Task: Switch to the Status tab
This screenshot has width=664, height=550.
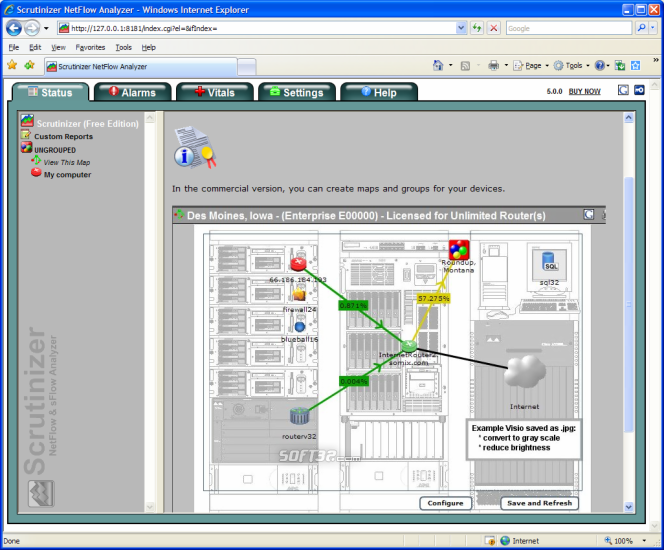Action: click(50, 92)
